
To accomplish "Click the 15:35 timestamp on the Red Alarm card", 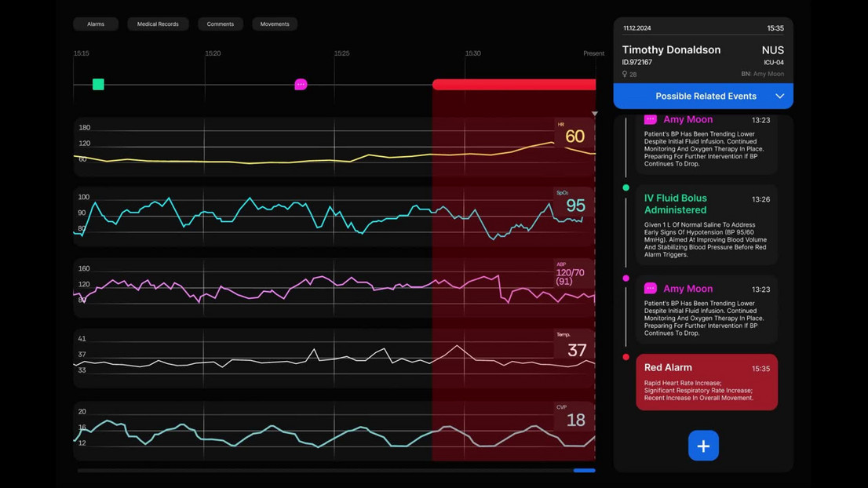I will click(x=760, y=369).
